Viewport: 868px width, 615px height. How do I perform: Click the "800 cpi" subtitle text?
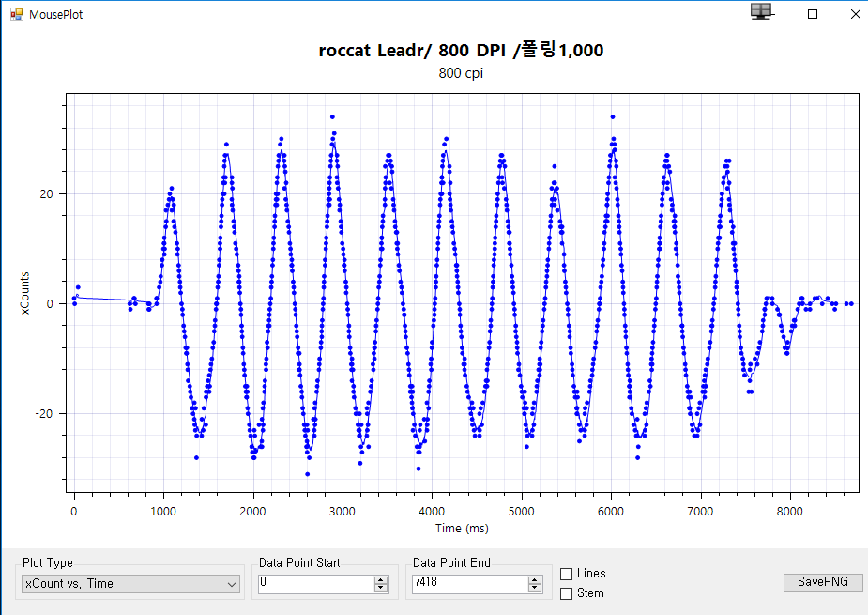tap(461, 73)
